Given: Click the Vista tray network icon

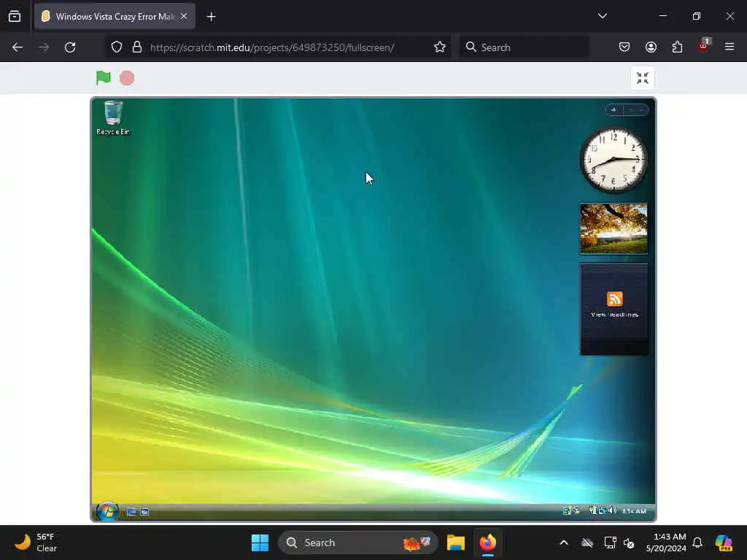Looking at the screenshot, I should click(x=602, y=510).
